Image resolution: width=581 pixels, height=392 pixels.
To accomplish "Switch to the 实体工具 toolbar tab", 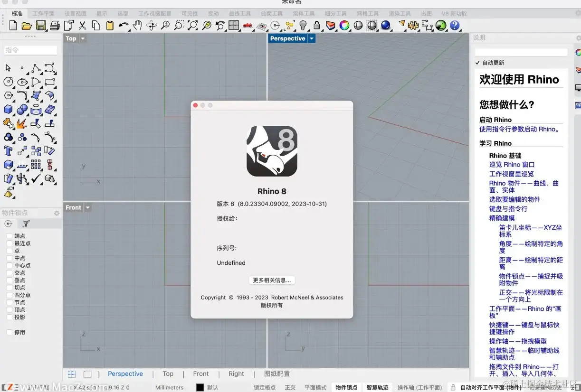I will click(x=304, y=14).
